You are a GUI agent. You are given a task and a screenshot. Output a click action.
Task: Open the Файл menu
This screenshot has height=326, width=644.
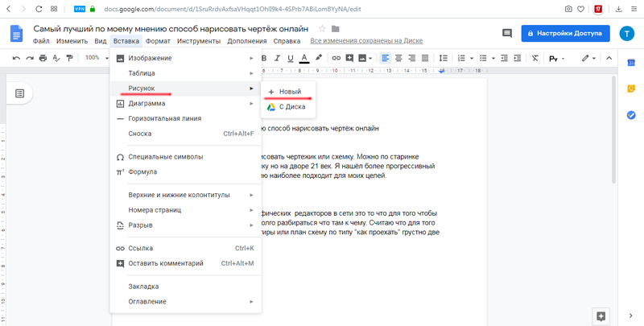[41, 41]
